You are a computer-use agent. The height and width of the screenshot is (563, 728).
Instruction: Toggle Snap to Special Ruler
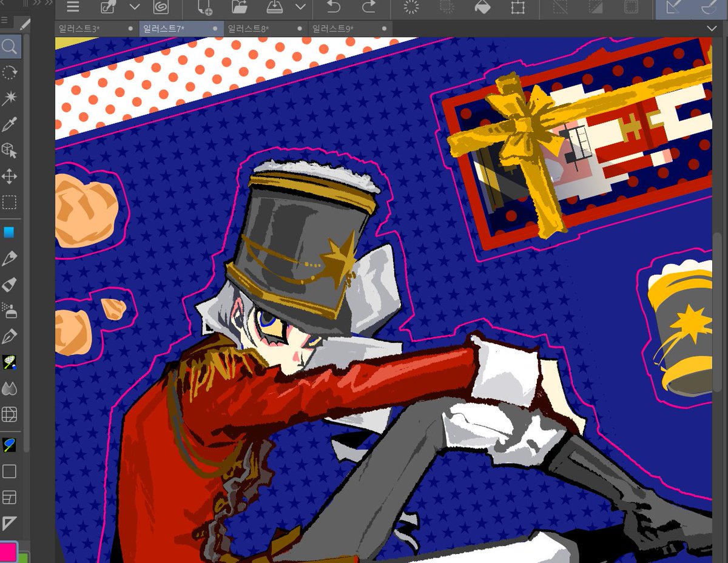(709, 7)
